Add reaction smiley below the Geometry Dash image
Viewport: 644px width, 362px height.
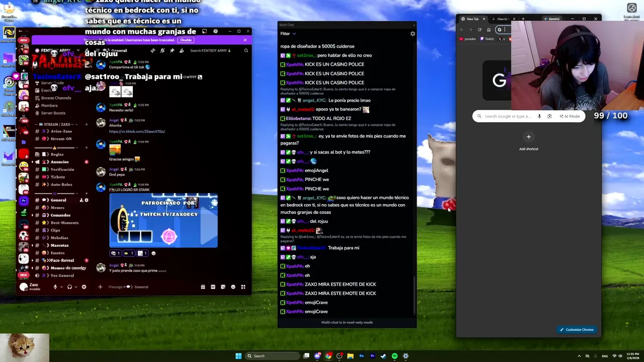click(x=153, y=253)
